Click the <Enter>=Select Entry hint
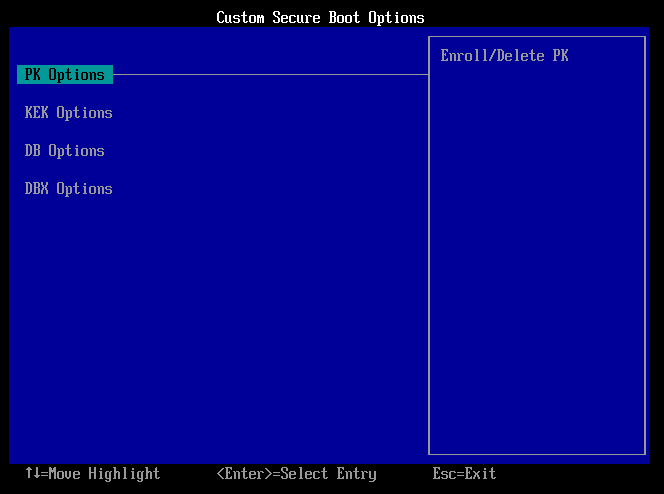The image size is (664, 494). pyautogui.click(x=296, y=474)
